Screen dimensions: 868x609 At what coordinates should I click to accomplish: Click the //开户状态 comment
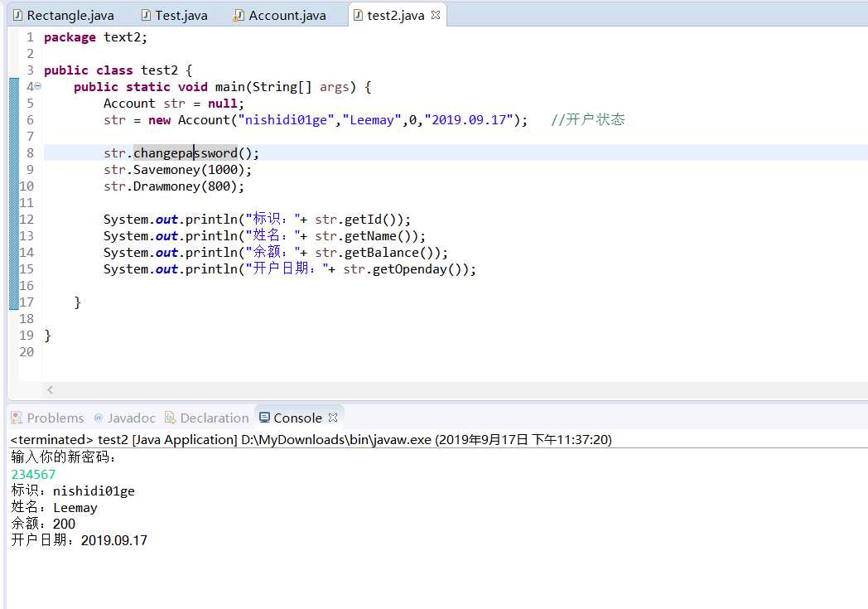(x=588, y=119)
